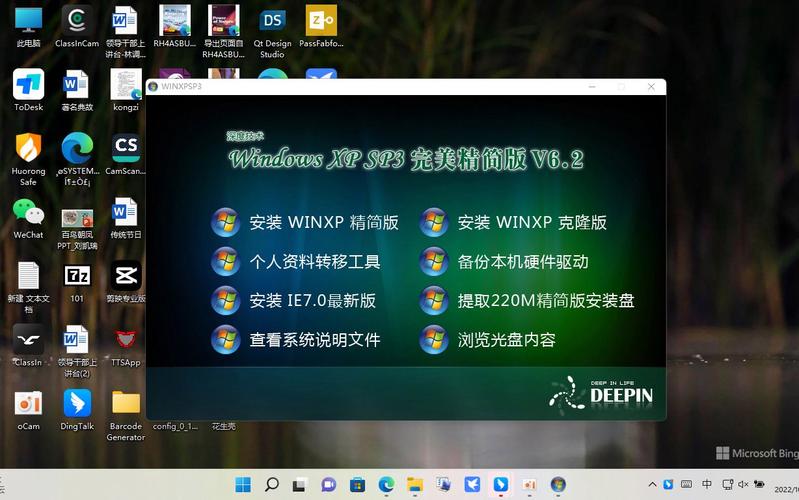Select the Huorong Safe desktop icon
This screenshot has width=799, height=500.
point(29,159)
